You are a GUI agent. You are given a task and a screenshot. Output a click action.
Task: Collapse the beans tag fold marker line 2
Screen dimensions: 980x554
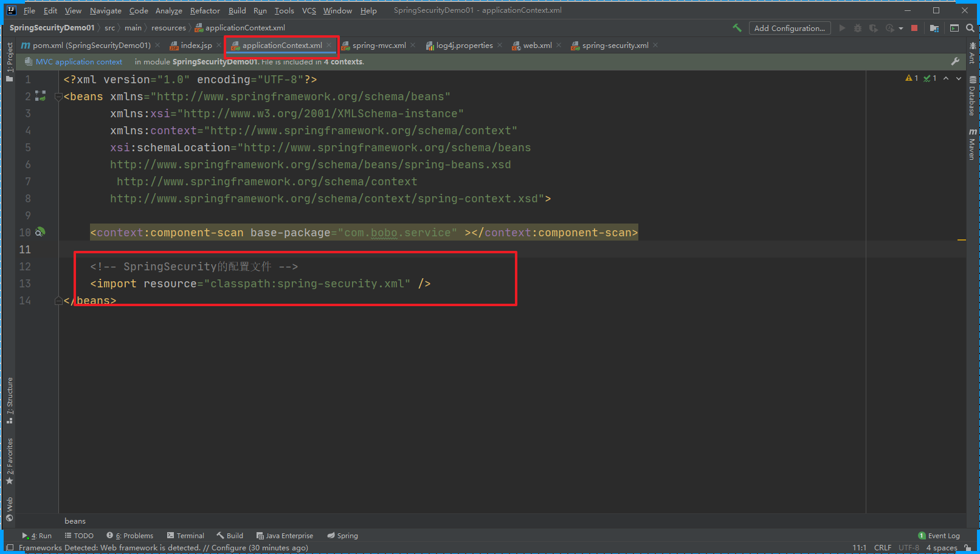click(58, 97)
